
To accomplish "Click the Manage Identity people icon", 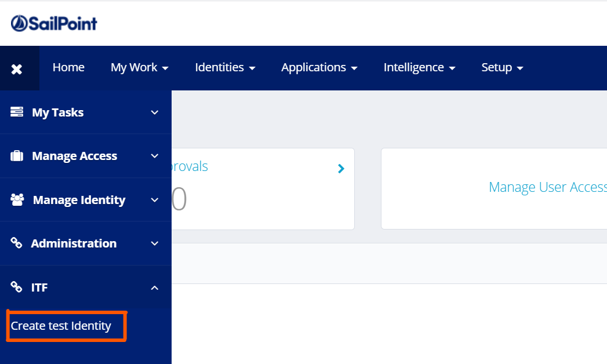I will [17, 199].
